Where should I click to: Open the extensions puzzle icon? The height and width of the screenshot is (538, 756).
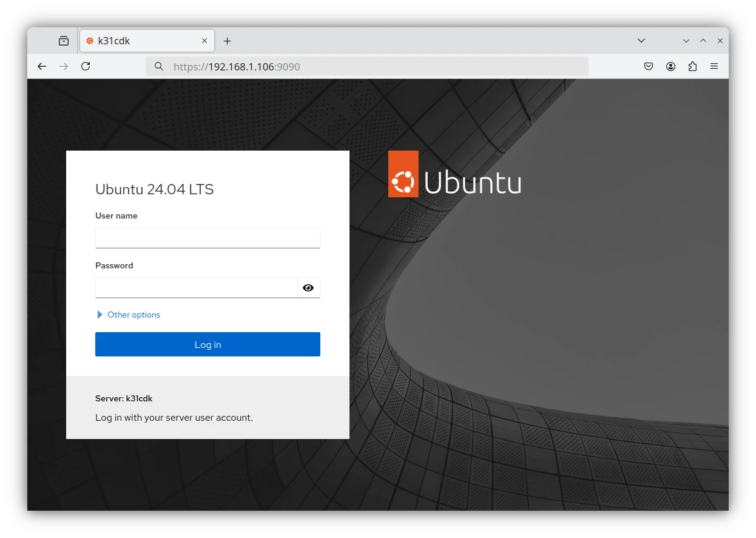(692, 67)
